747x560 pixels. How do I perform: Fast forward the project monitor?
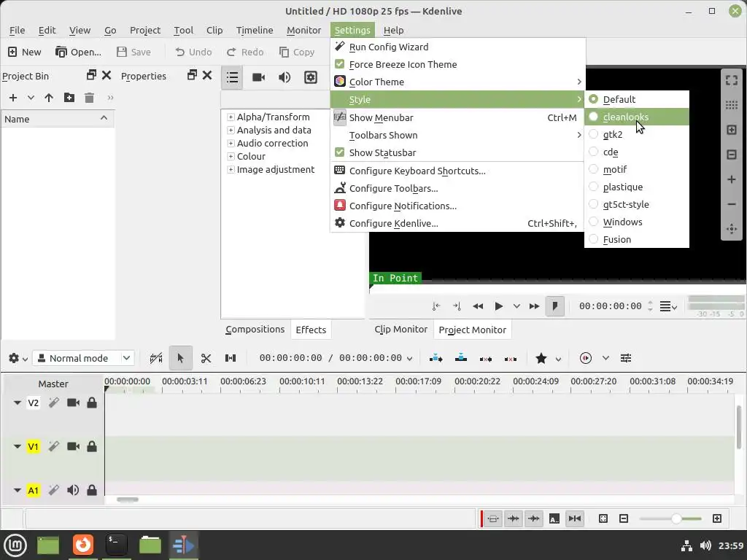535,306
